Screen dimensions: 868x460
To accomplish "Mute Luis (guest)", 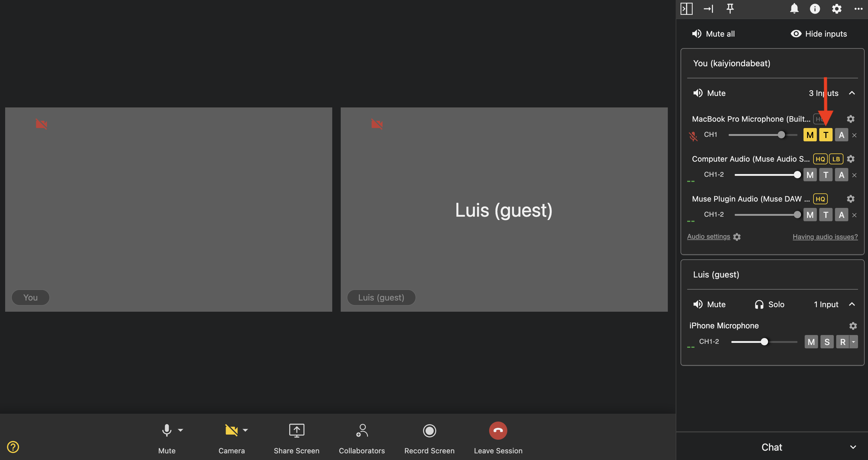I will (x=709, y=304).
